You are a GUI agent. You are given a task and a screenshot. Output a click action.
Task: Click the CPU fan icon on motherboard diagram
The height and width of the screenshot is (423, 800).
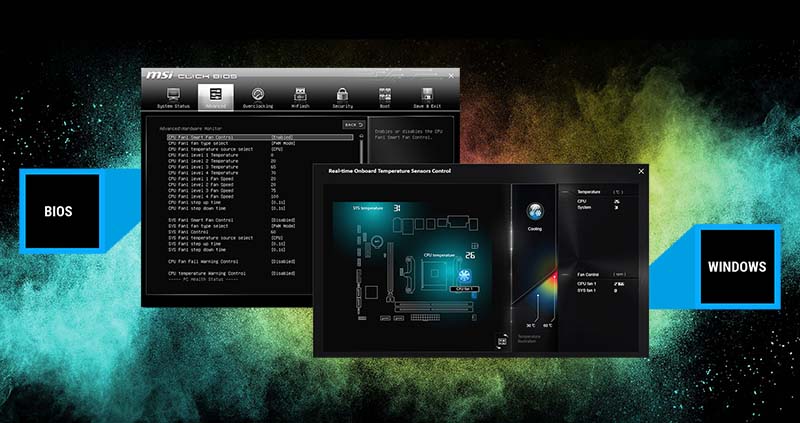coord(464,277)
